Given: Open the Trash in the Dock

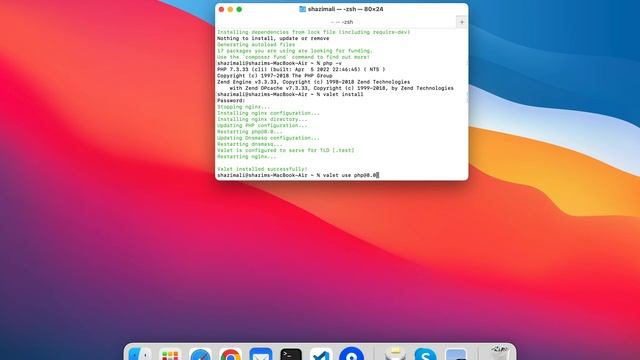Looking at the screenshot, I should tap(500, 353).
